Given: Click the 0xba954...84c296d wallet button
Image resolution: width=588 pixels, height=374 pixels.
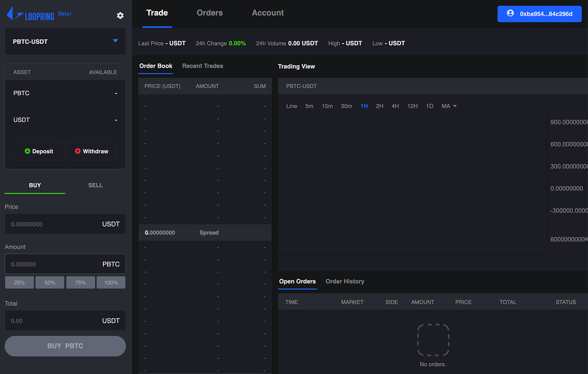Looking at the screenshot, I should pos(539,13).
